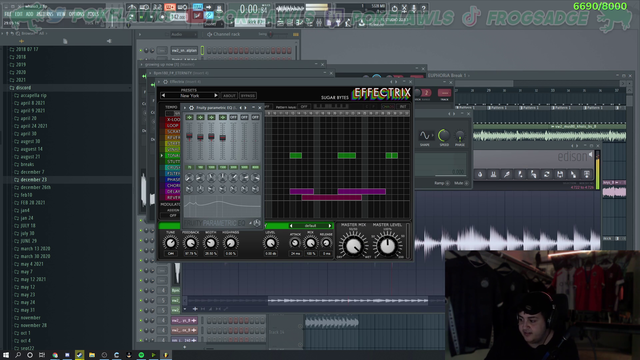This screenshot has height=360, width=640.
Task: Click the help question mark icon in top toolbar
Action: pyautogui.click(x=424, y=8)
